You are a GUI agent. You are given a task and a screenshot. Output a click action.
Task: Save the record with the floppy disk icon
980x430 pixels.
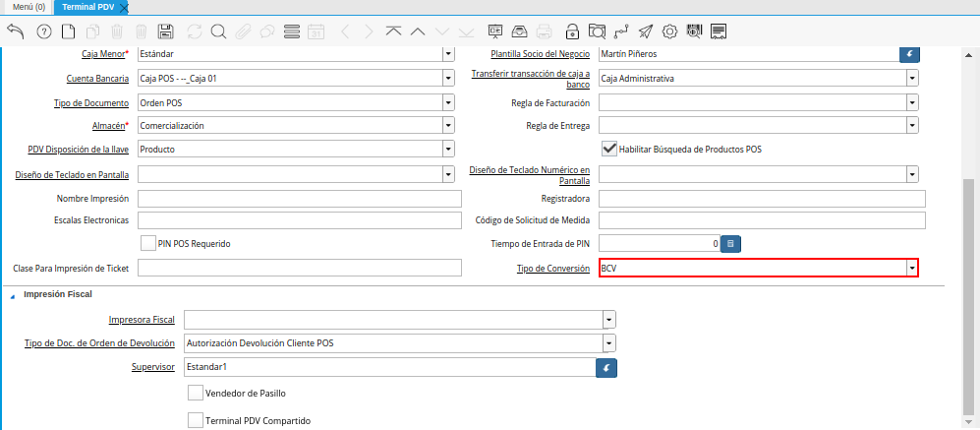click(166, 31)
